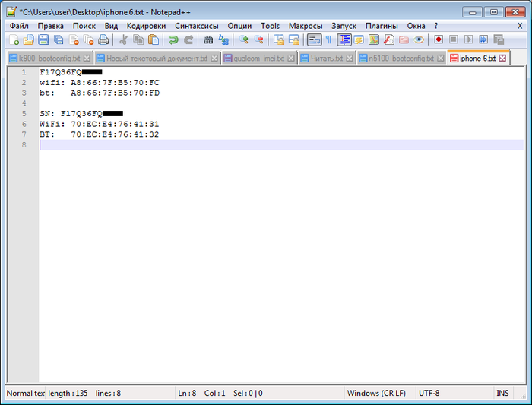Viewport: 532px width, 405px height.
Task: Toggle the word wrap toolbar button
Action: [x=314, y=40]
